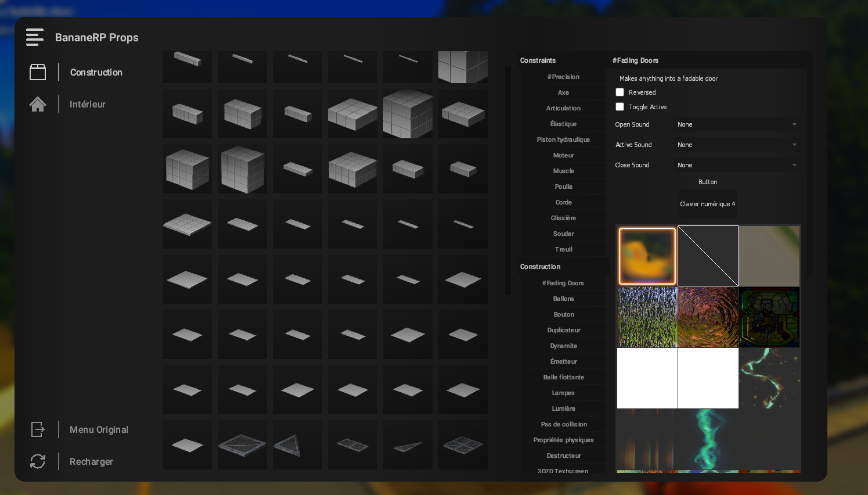Spawn the largest tall cube block prop
The height and width of the screenshot is (495, 868).
(x=408, y=113)
